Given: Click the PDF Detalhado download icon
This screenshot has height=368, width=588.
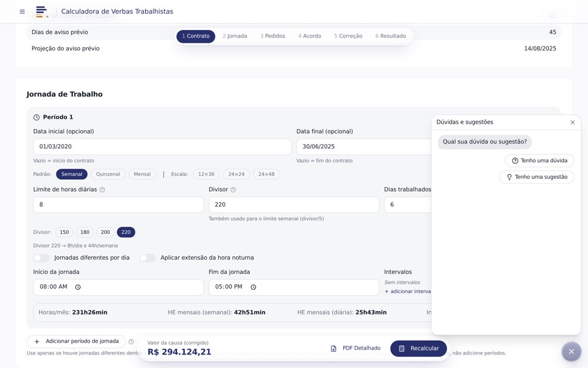Looking at the screenshot, I should 334,349.
